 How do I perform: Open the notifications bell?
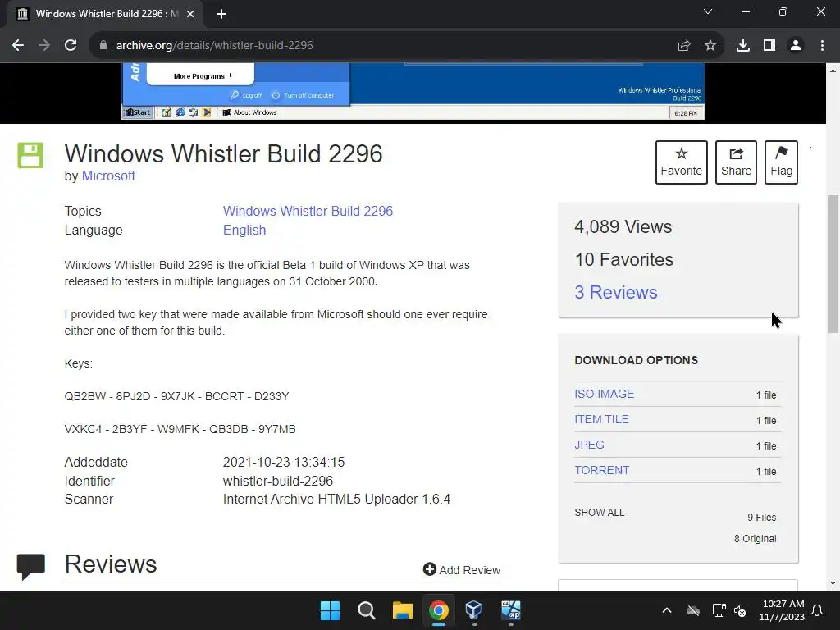click(817, 610)
